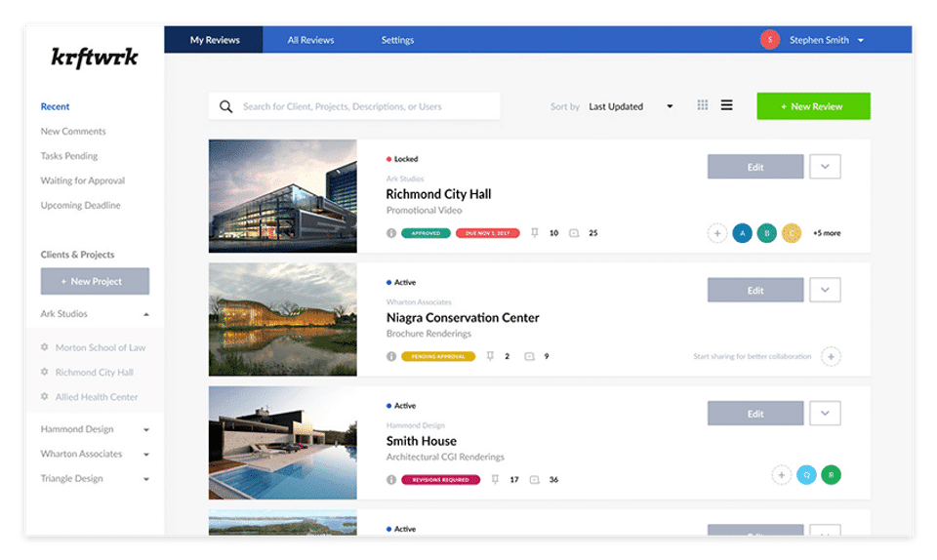937x560 pixels.
Task: Edit the Richmond City Hall review
Action: (755, 167)
